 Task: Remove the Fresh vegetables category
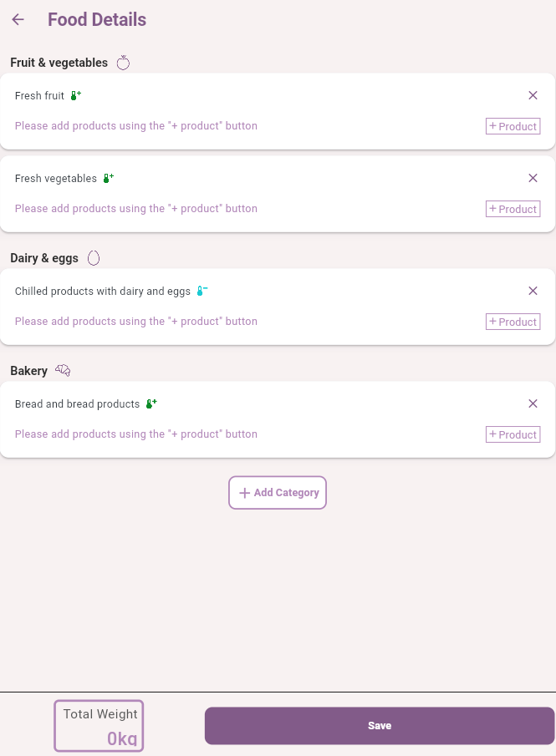(x=533, y=178)
